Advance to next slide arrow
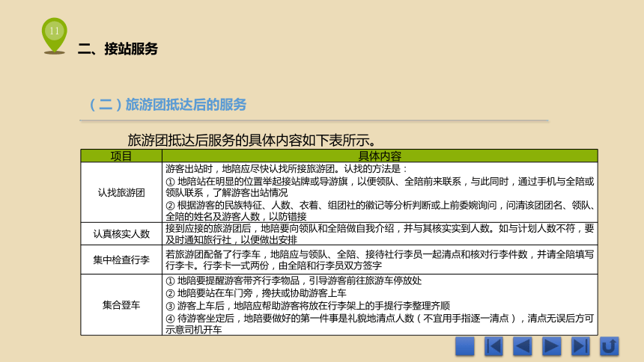The image size is (644, 362). 551,346
